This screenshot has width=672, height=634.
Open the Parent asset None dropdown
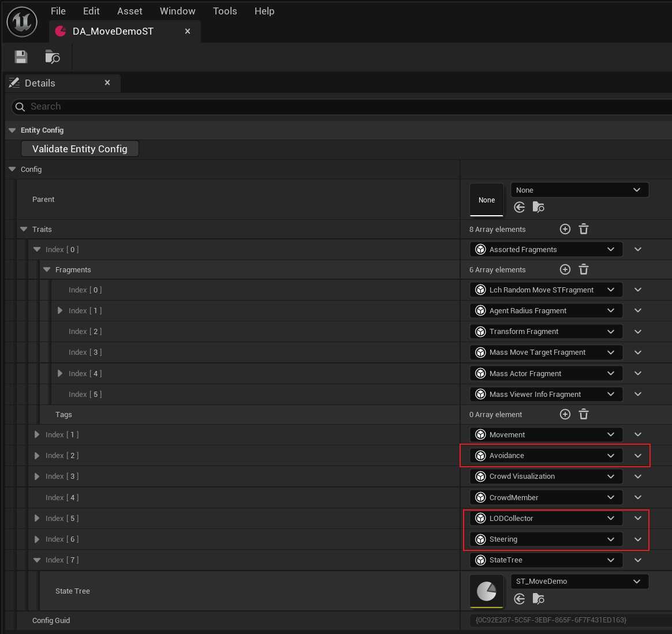coord(579,190)
